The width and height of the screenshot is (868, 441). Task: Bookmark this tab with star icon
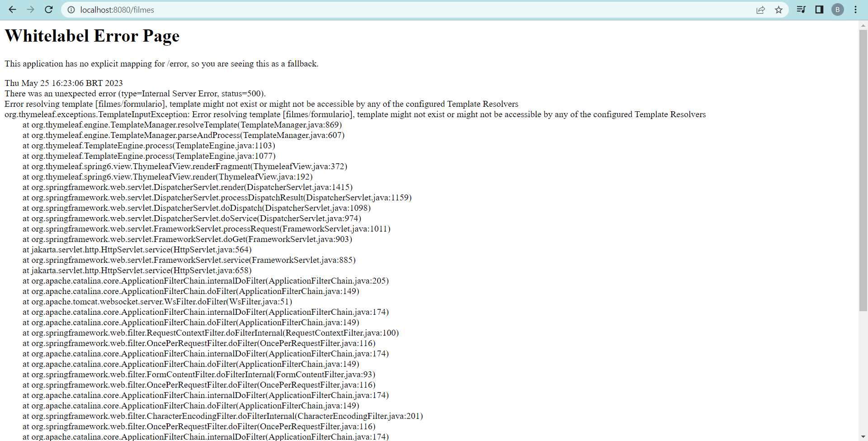(778, 10)
